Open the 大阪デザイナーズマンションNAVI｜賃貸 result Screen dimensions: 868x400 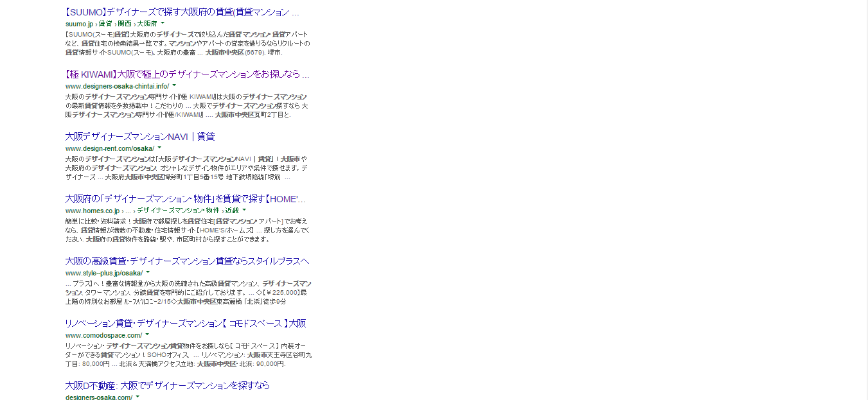(140, 137)
